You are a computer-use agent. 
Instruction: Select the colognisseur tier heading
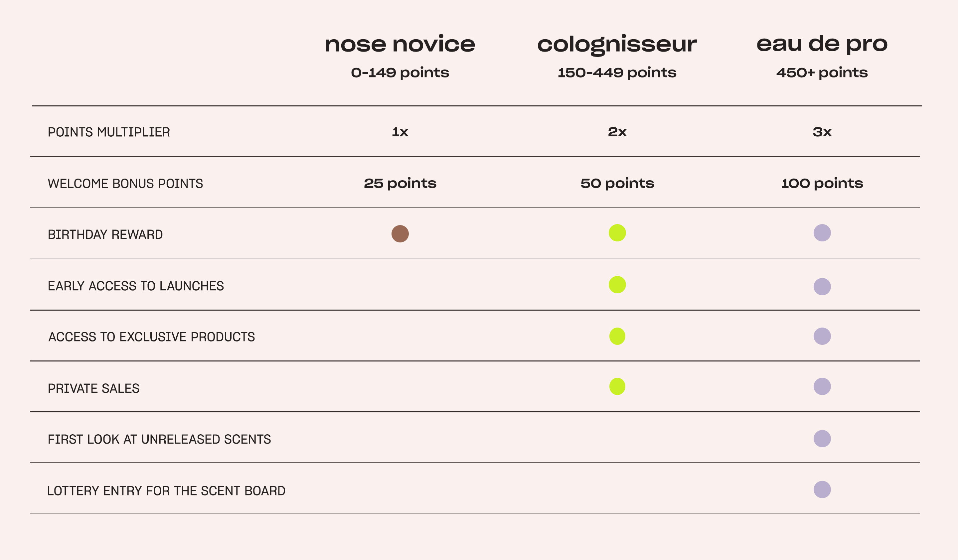pos(617,45)
